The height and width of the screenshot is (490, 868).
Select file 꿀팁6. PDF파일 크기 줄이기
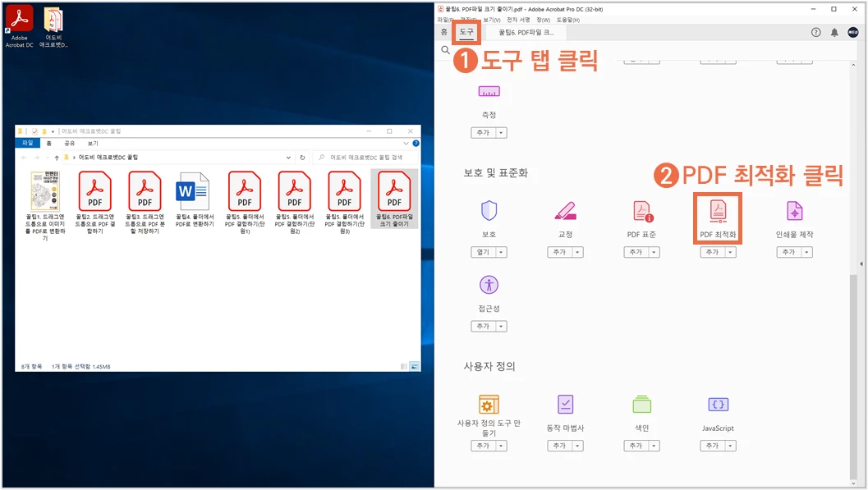[x=394, y=199]
